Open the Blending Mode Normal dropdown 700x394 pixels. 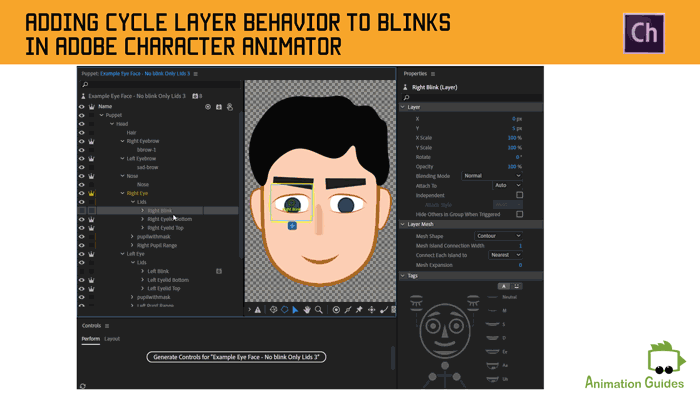click(492, 176)
